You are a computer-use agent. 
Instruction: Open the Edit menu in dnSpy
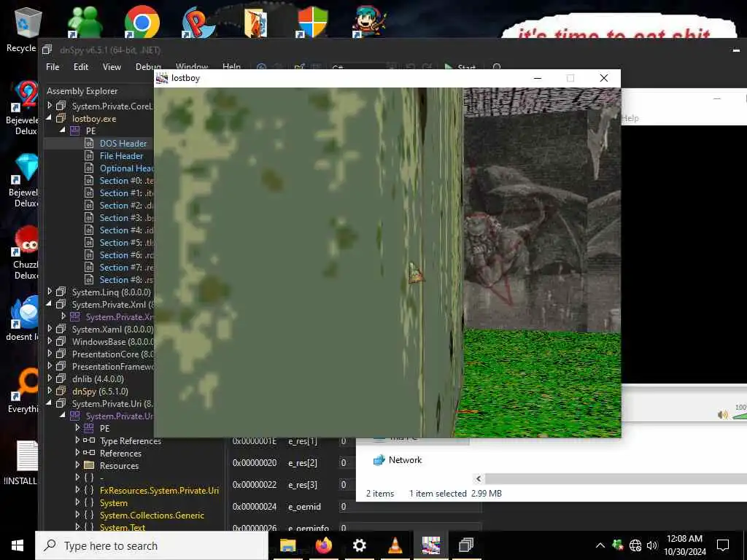coord(80,67)
